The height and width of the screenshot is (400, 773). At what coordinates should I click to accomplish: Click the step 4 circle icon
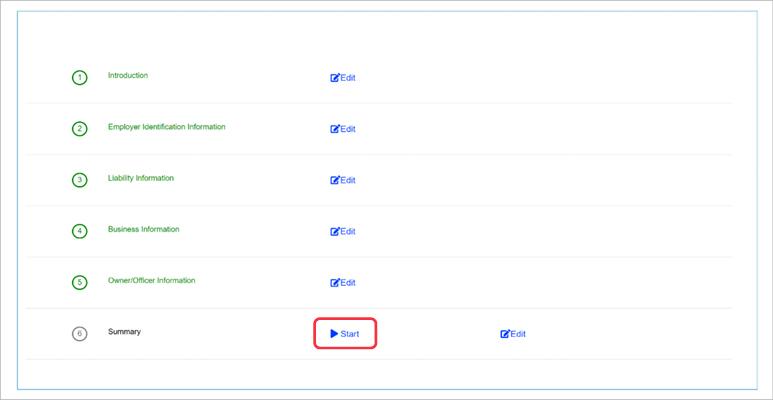(x=80, y=231)
